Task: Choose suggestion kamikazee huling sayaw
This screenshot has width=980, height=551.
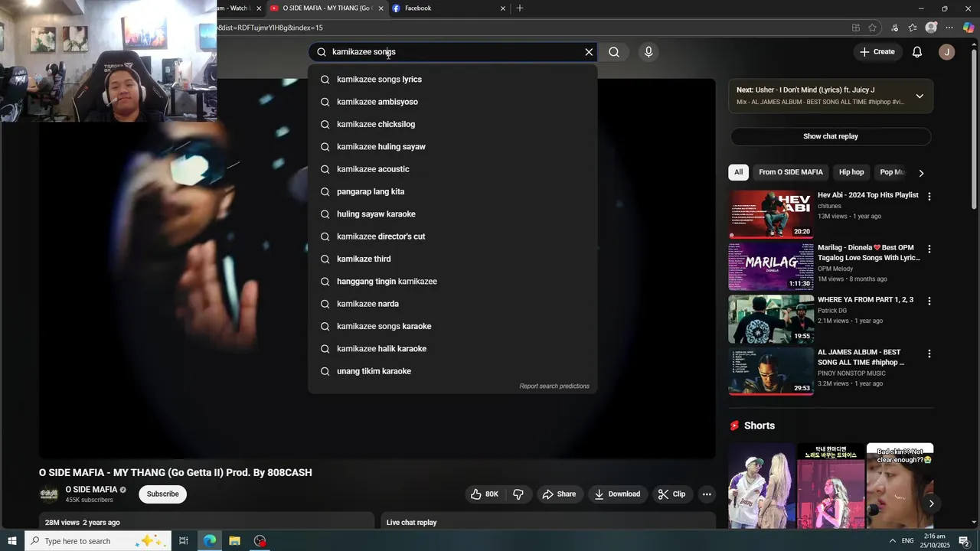Action: 452,147
